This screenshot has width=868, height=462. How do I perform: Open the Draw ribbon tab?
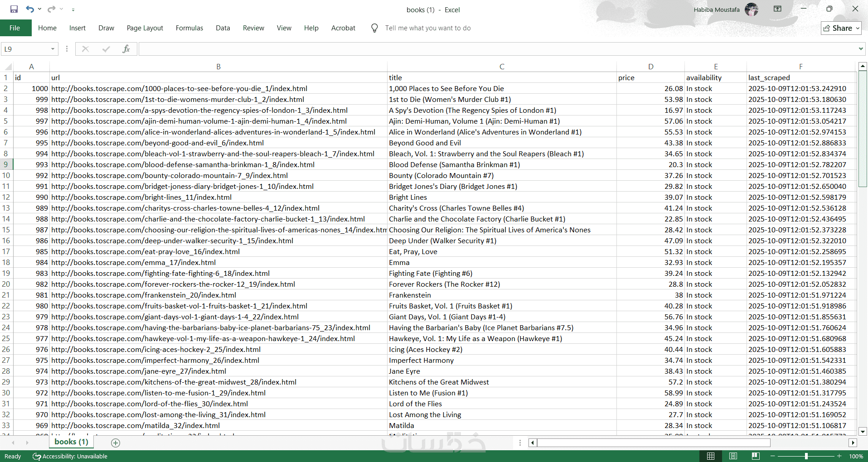(106, 28)
